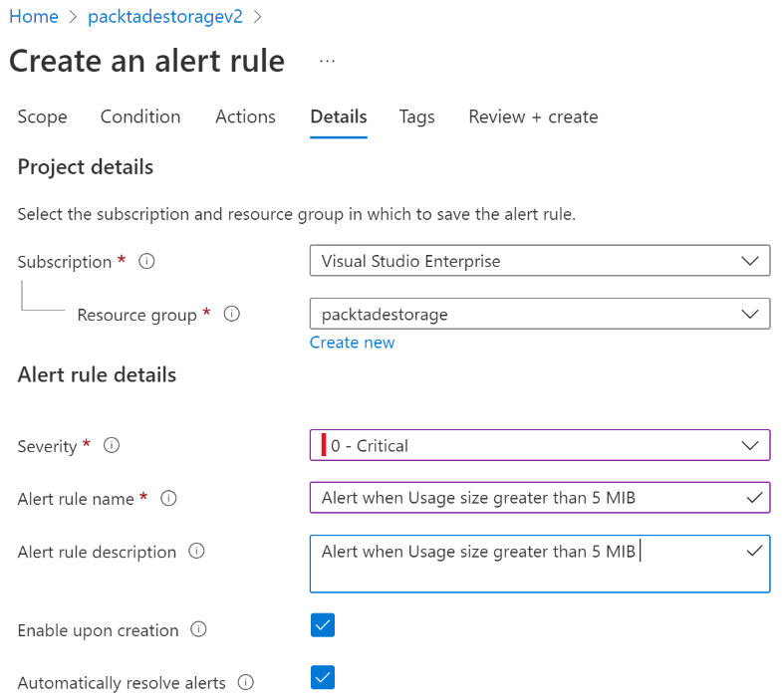Toggle Automatically resolve alerts checkbox
This screenshot has width=782, height=700.
pos(323,678)
